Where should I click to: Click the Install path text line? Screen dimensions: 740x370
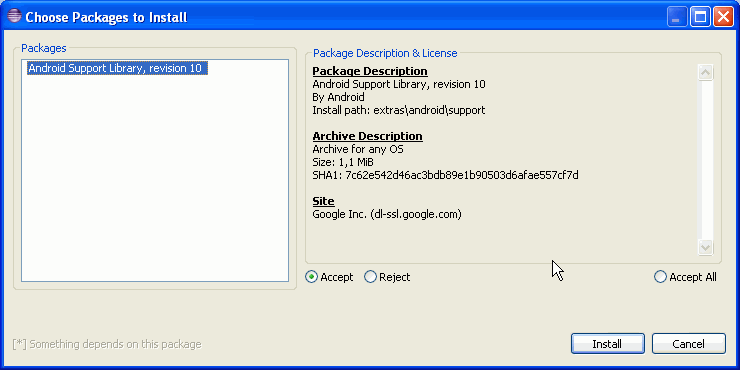399,110
